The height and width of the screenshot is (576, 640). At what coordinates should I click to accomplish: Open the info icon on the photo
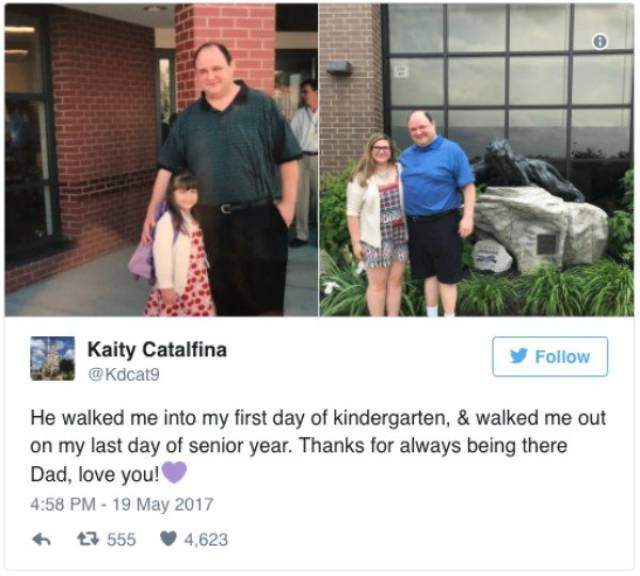point(600,41)
